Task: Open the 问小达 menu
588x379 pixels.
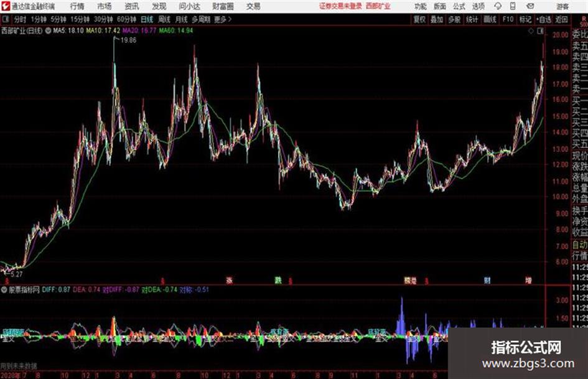Action: click(x=189, y=6)
